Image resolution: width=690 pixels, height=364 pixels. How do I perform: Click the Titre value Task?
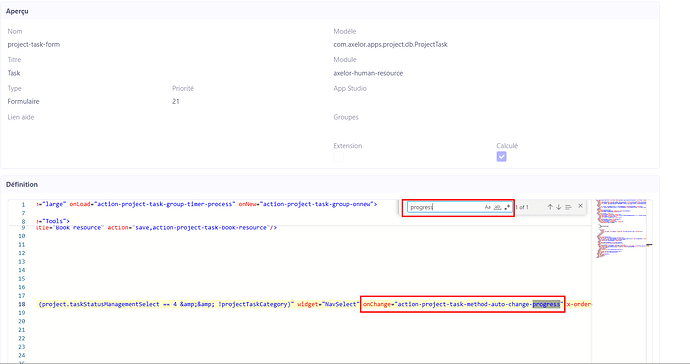click(14, 73)
